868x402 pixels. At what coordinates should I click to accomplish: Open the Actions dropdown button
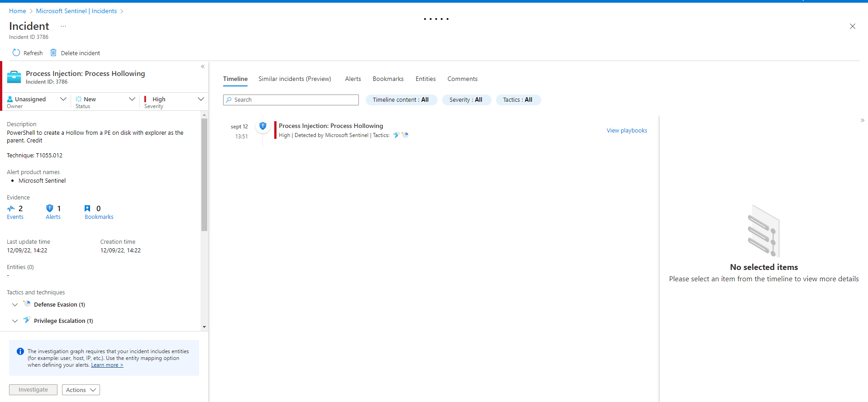pos(81,390)
